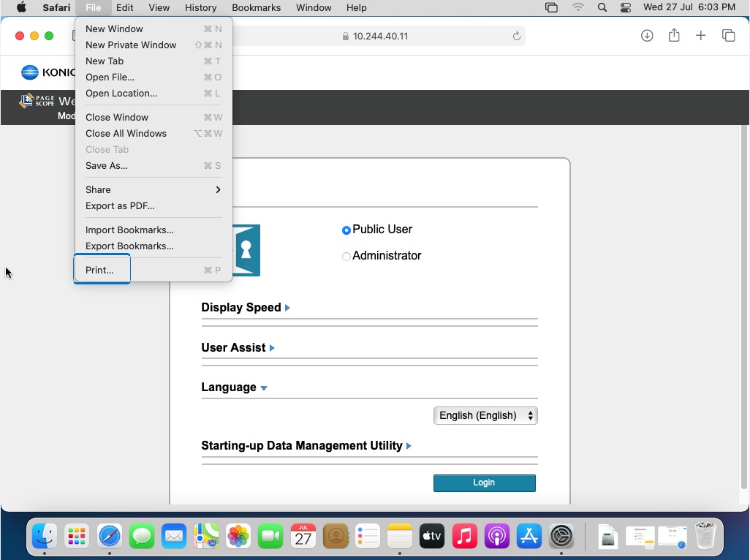
Task: Click the Login button
Action: (484, 483)
